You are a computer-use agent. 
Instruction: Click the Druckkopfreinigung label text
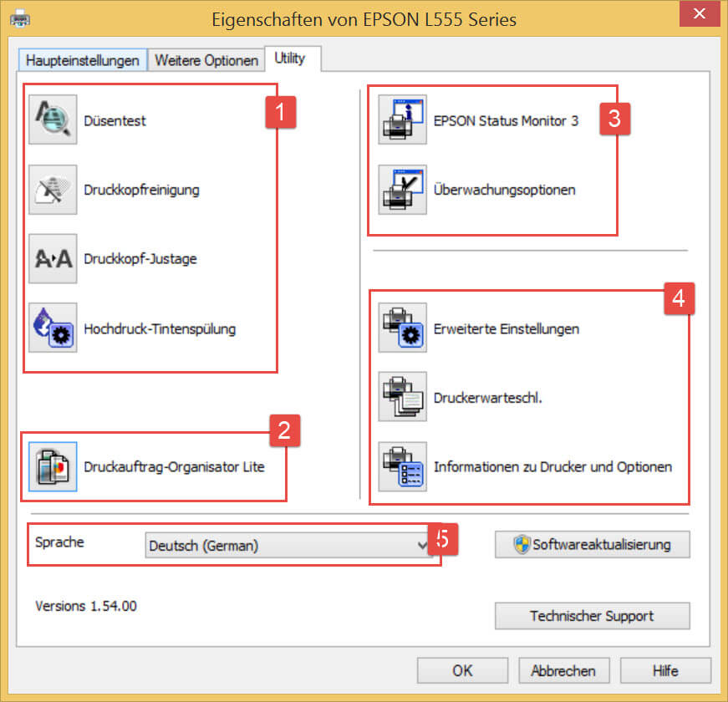[x=141, y=190]
